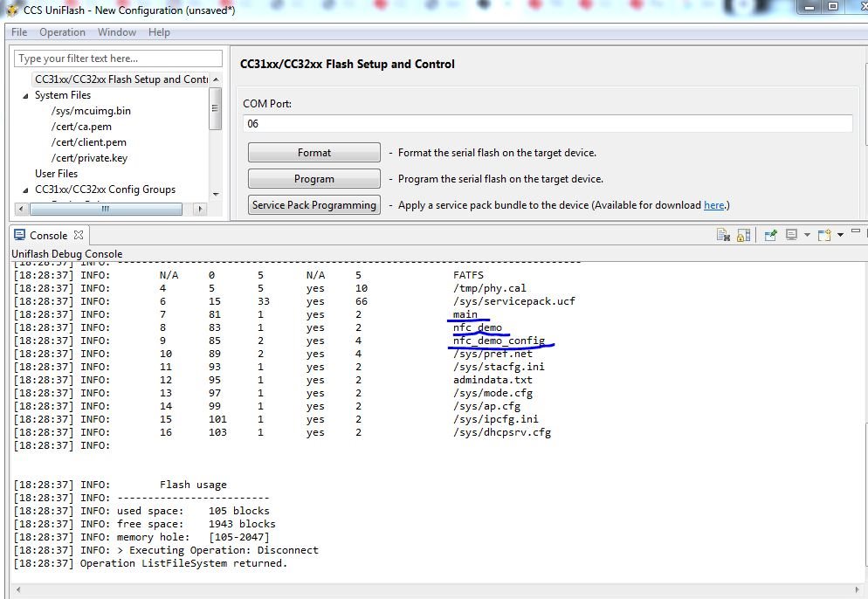The height and width of the screenshot is (599, 868).
Task: Minimize the Console panel
Action: 856,231
